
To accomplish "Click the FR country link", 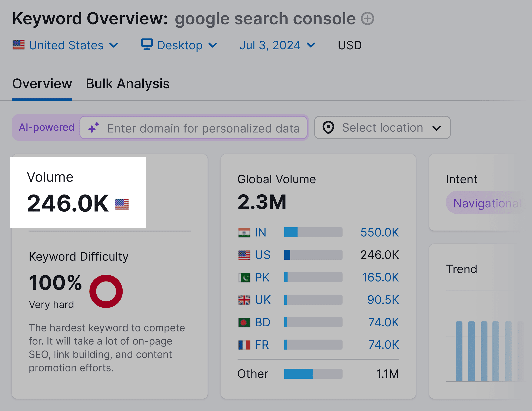I will coord(262,345).
